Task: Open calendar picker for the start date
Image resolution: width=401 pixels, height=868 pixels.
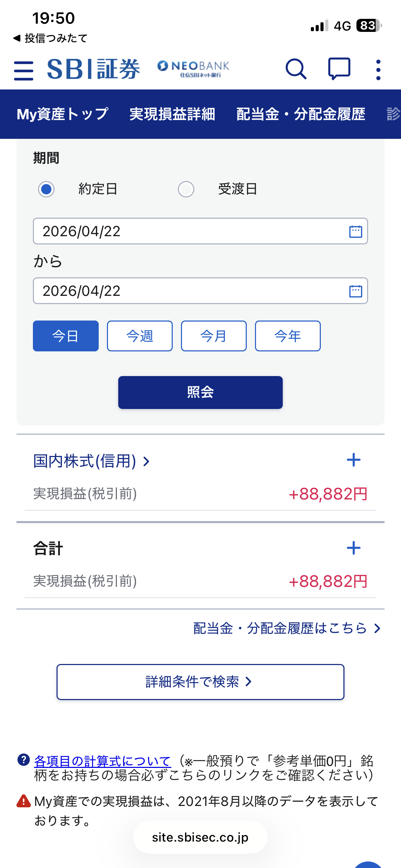Action: point(355,231)
